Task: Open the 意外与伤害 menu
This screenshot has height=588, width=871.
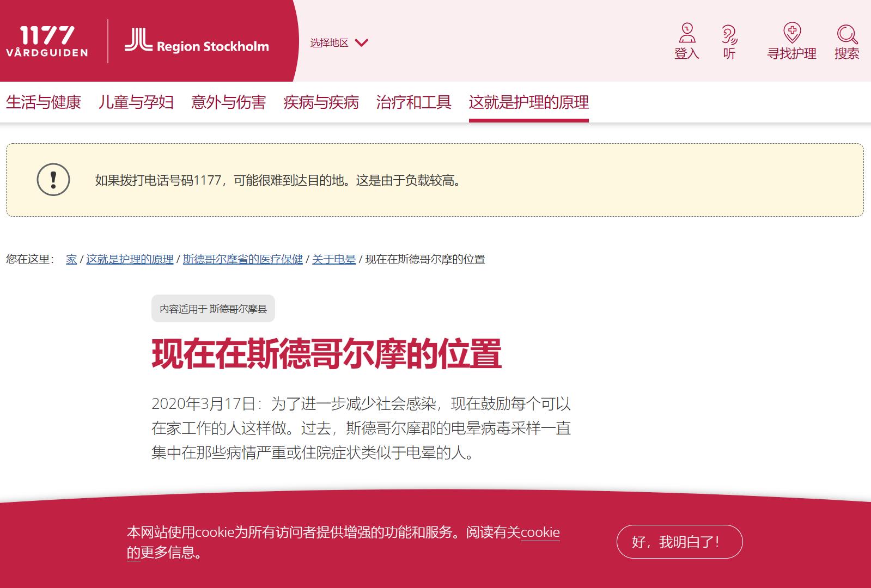Action: coord(229,102)
